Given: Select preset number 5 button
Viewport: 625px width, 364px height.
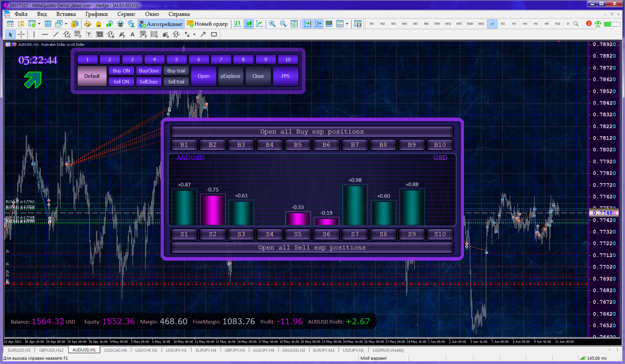Looking at the screenshot, I should (x=177, y=60).
